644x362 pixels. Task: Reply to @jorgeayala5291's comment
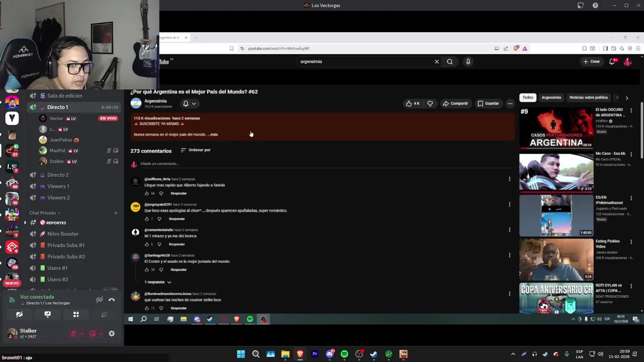(x=177, y=219)
